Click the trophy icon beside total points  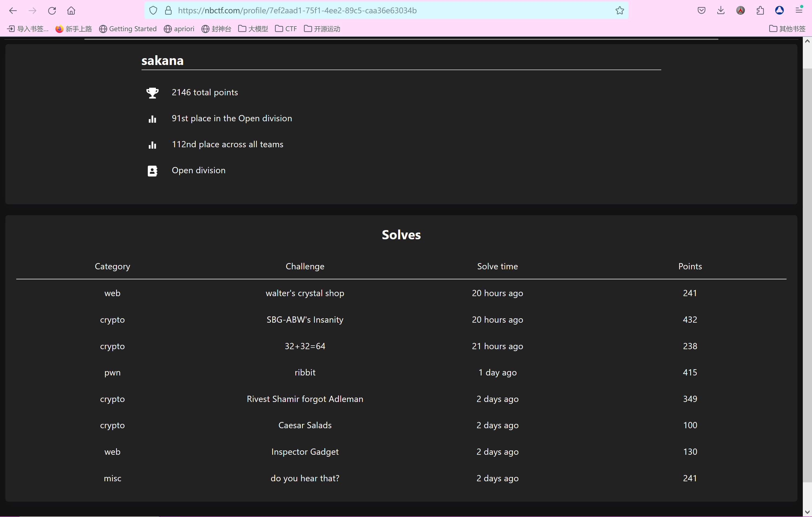click(152, 93)
